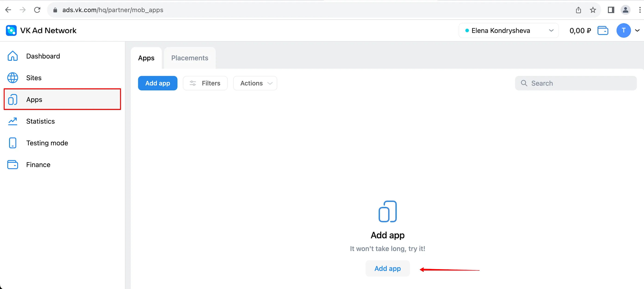Click the blue Add app button

[158, 83]
